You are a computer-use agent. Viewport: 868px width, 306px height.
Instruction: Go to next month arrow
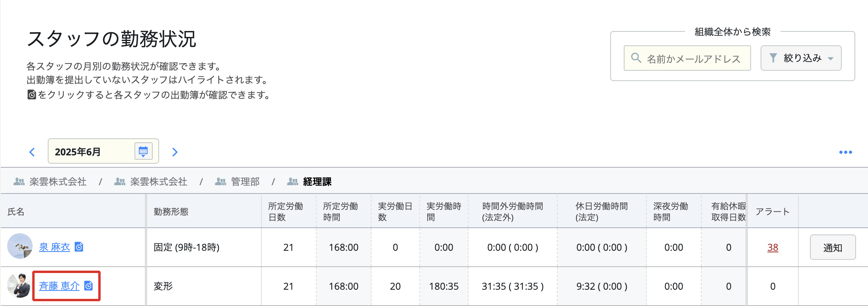pyautogui.click(x=175, y=152)
